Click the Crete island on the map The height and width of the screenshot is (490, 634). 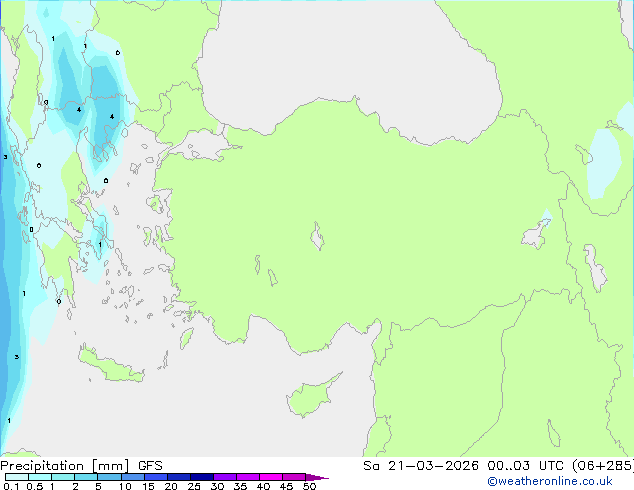(x=111, y=365)
